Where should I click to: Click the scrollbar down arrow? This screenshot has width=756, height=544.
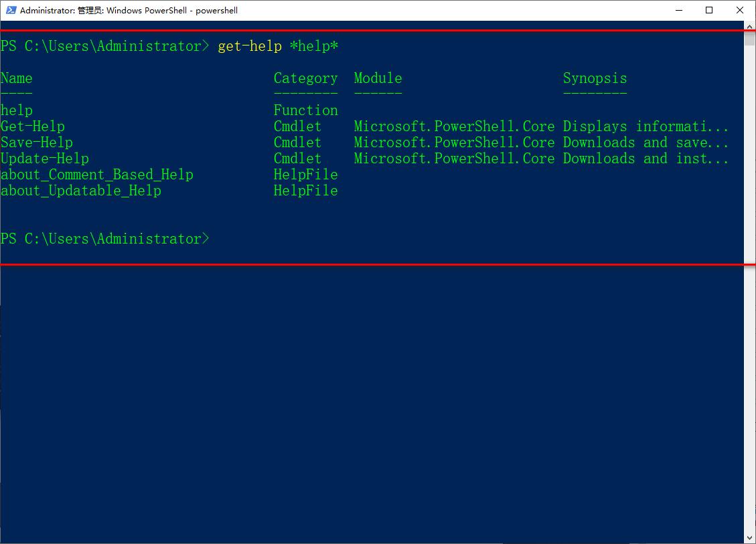point(749,538)
